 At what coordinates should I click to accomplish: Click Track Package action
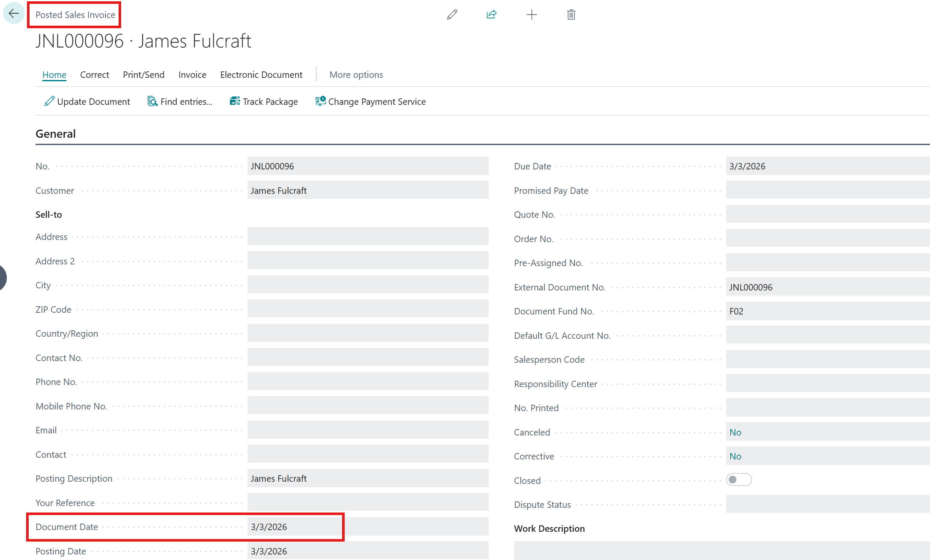[264, 101]
